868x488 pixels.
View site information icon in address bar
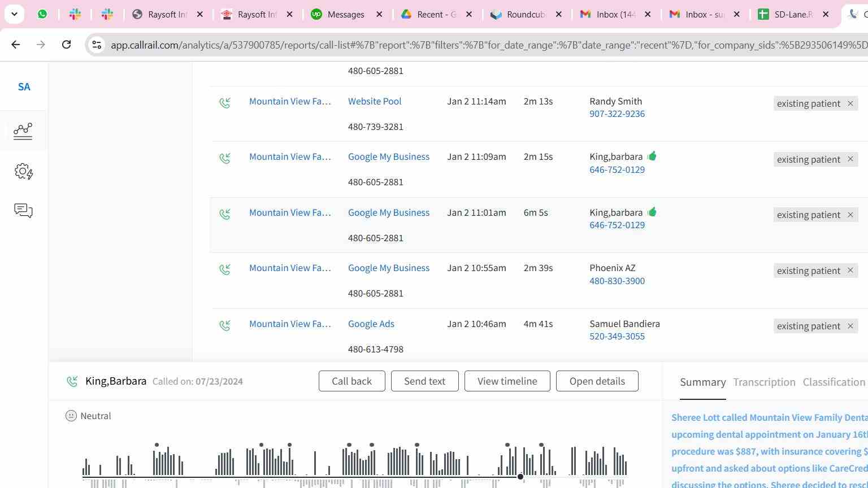[x=97, y=45]
